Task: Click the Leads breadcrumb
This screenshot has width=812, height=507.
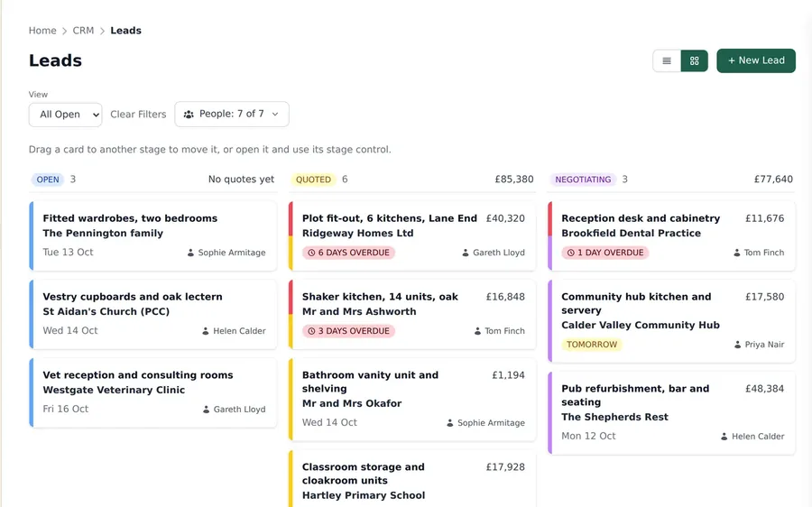Action: point(125,31)
